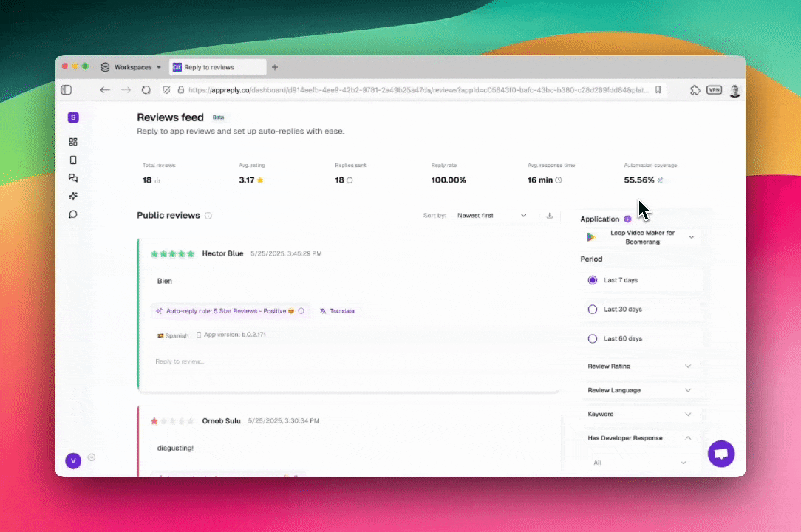Viewport: 801px width, 532px height.
Task: Click Translate on Hector Blue's review
Action: click(x=337, y=311)
